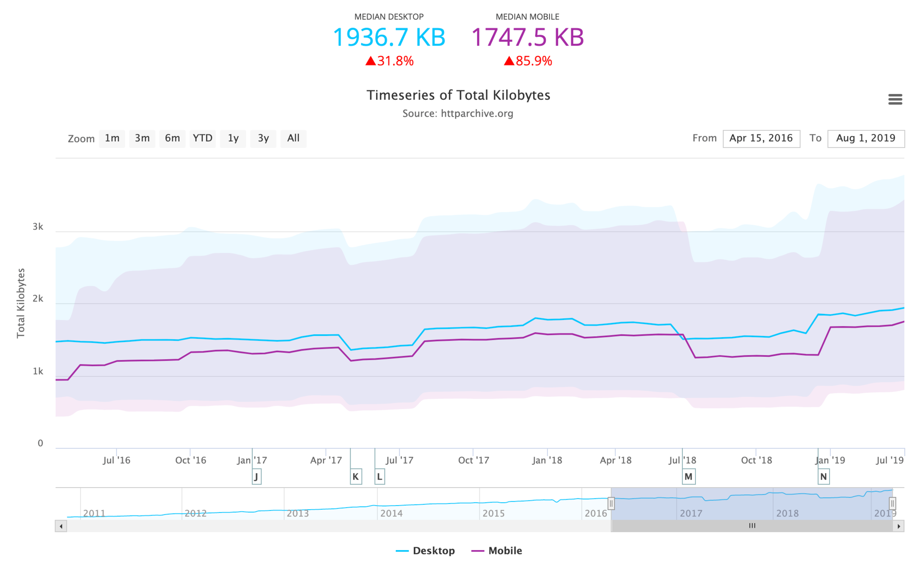Click the From date field

click(x=761, y=138)
